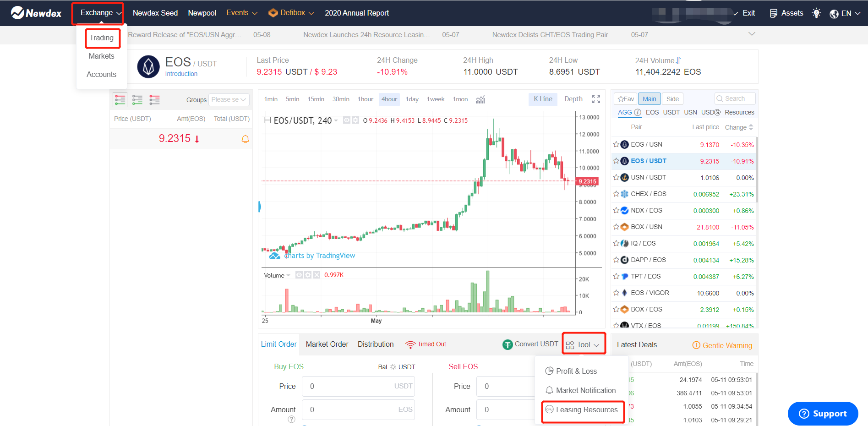Viewport: 868px width, 426px height.
Task: Click the EOS coin logo beside EOS/USDT title
Action: click(148, 67)
